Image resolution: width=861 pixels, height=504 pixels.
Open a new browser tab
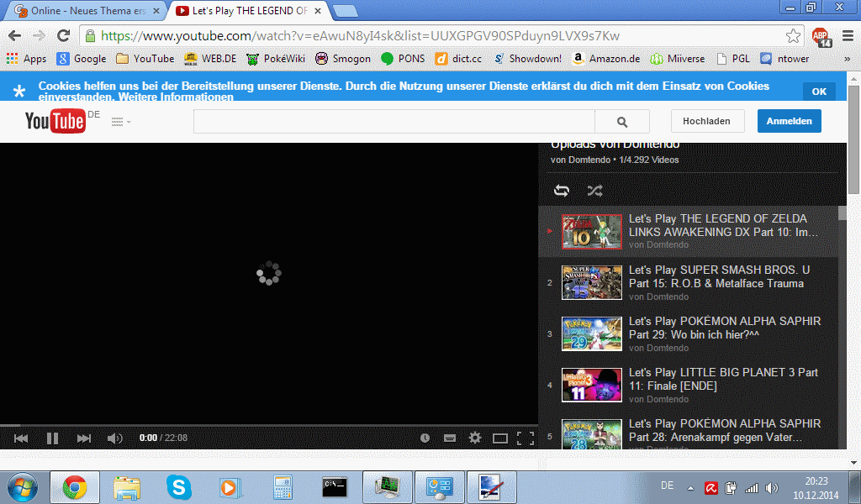click(x=346, y=11)
